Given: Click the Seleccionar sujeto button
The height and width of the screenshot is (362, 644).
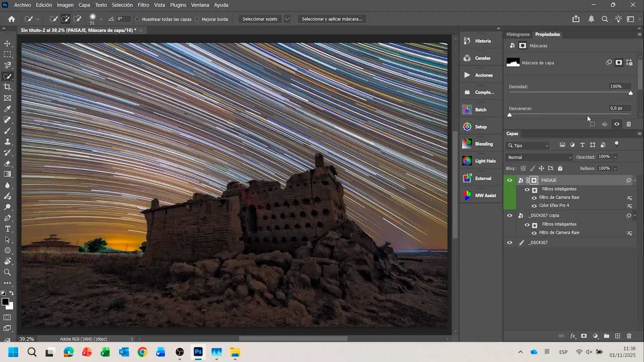Looking at the screenshot, I should (260, 19).
